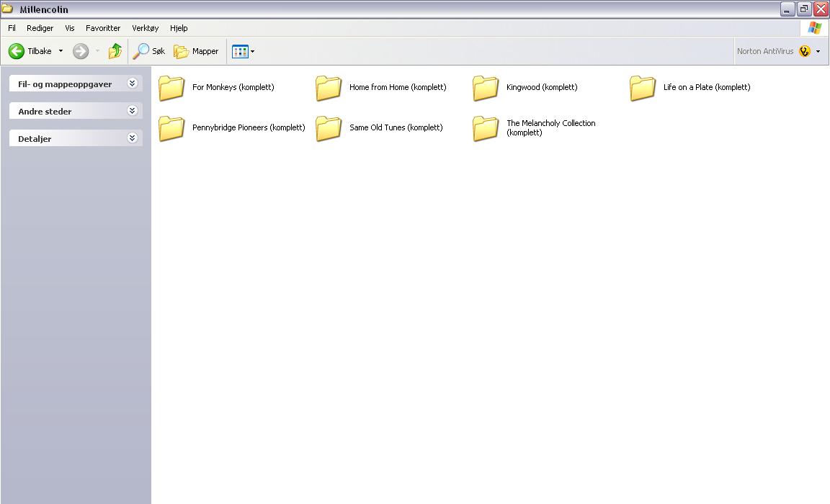The image size is (830, 504).
Task: Expand the Detaljer chevron
Action: point(133,138)
